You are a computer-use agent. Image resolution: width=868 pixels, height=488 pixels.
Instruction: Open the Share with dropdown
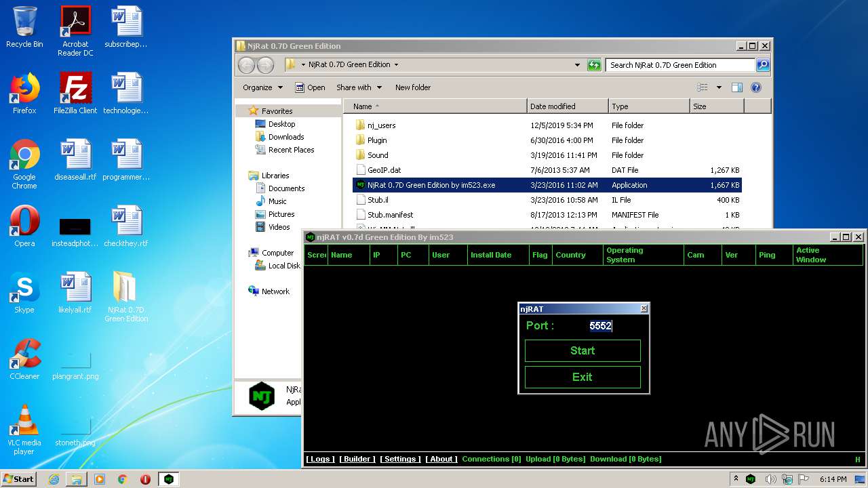point(359,87)
